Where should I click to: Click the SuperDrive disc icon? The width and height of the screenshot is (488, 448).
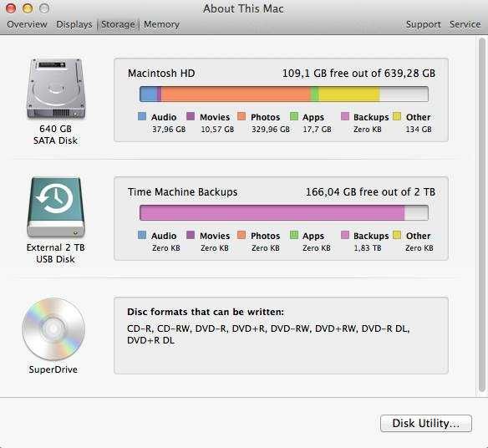[53, 329]
